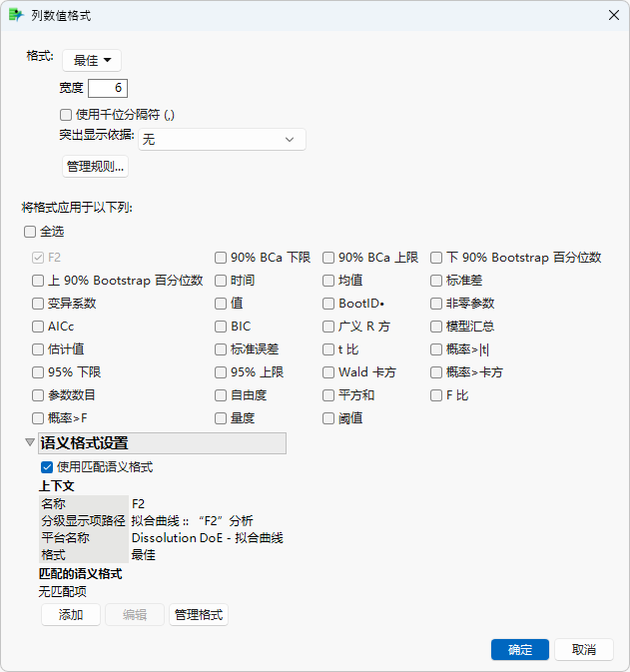Click the 无匹配项 text
630x672 pixels.
63,592
